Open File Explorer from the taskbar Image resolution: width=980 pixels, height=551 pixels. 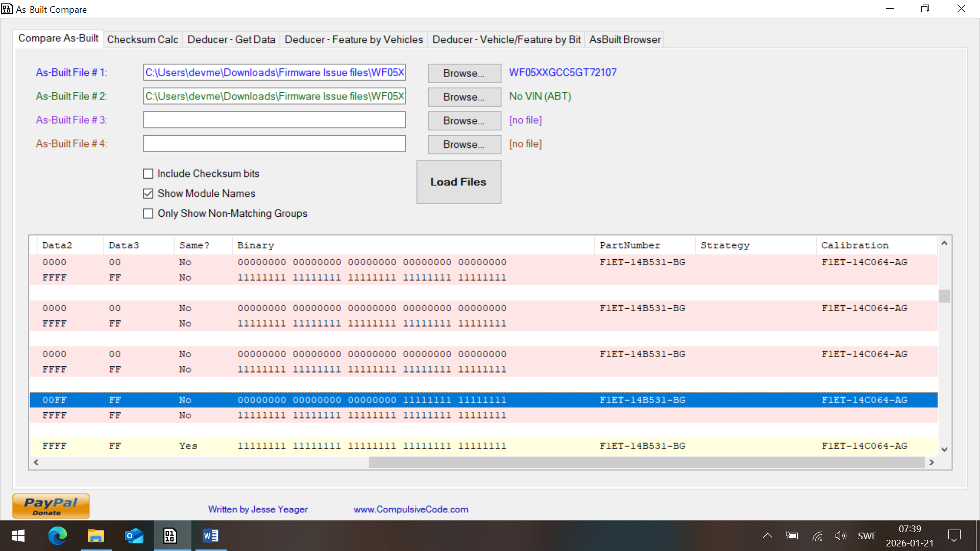(95, 536)
